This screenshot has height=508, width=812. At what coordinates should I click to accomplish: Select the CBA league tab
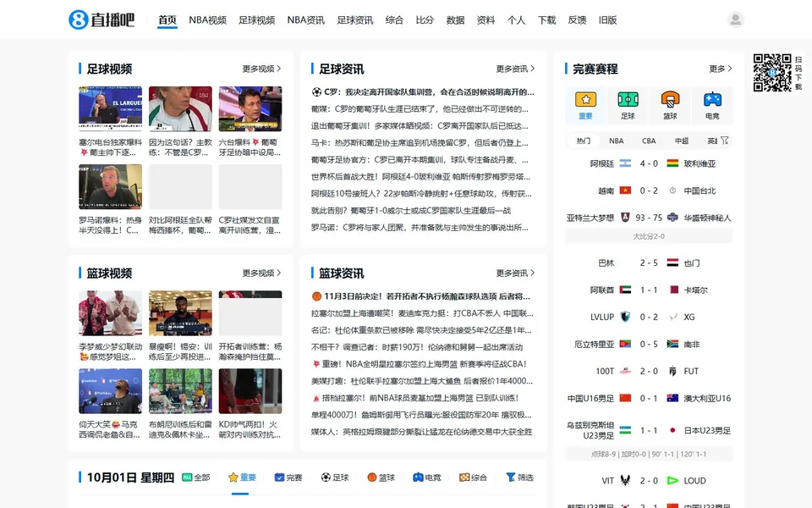click(x=649, y=141)
